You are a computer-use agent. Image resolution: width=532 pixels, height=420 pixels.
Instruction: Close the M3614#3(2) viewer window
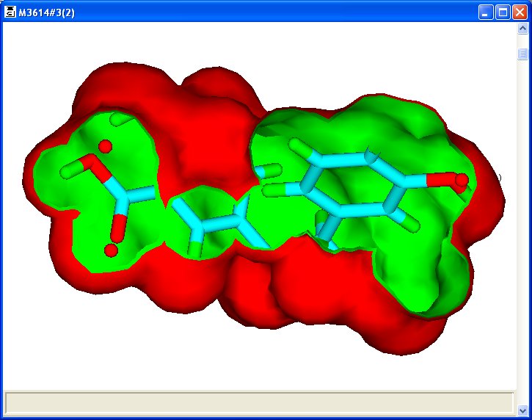tap(519, 12)
